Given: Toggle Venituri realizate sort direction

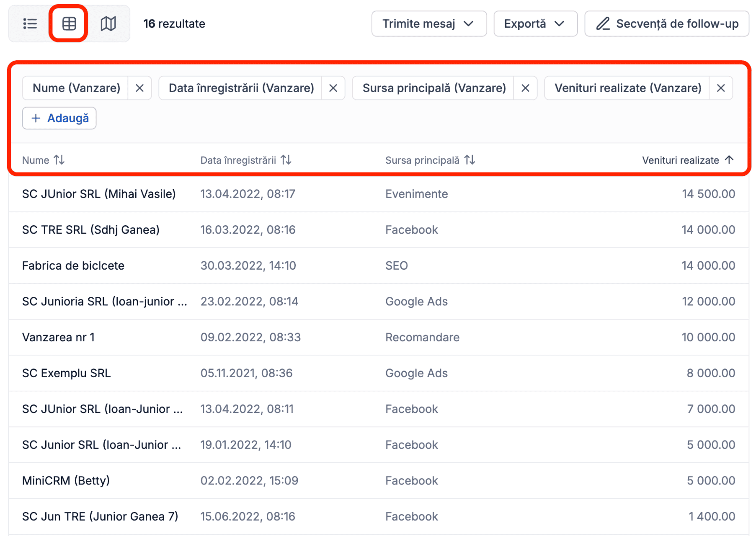Looking at the screenshot, I should (x=688, y=160).
